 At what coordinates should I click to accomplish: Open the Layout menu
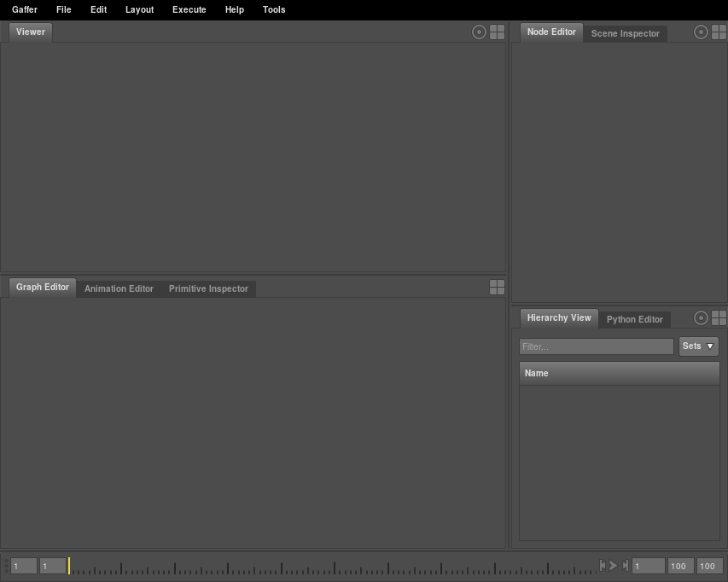coord(139,10)
